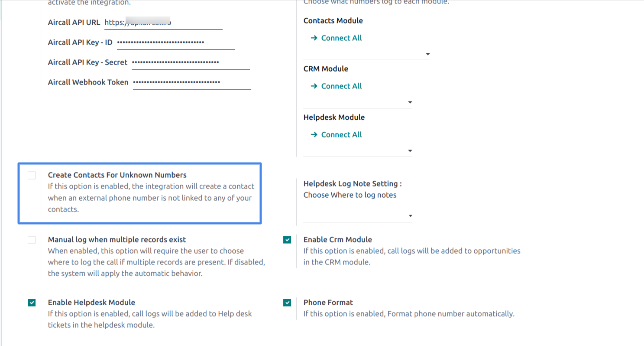Turn off Phone Format checkbox

pos(287,303)
